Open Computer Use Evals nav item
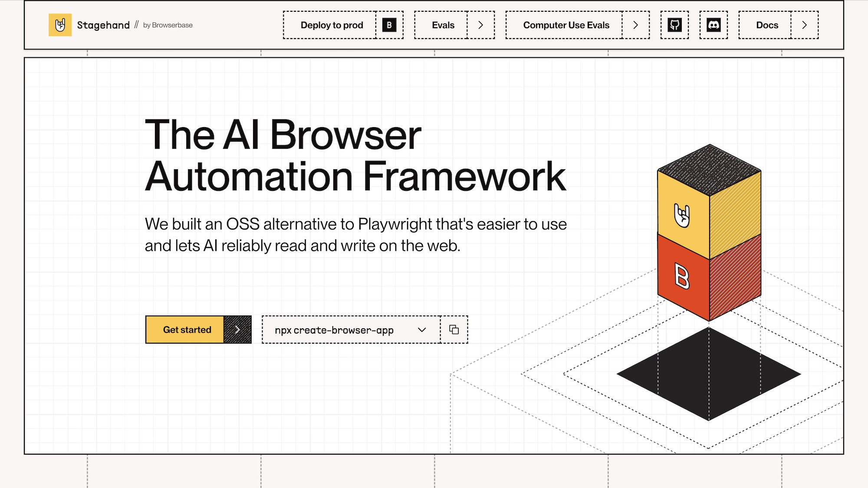The image size is (868, 488). (566, 25)
